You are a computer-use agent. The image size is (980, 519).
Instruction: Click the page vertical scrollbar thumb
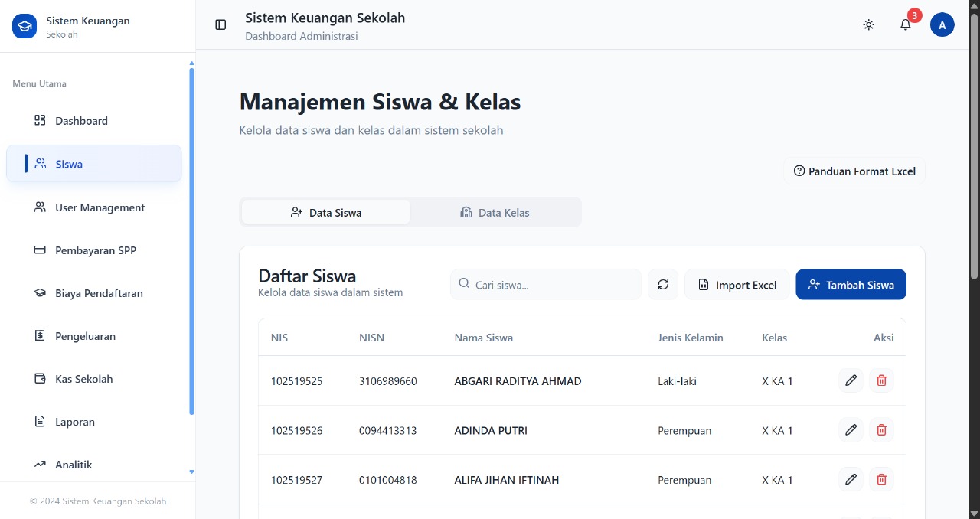[974, 145]
